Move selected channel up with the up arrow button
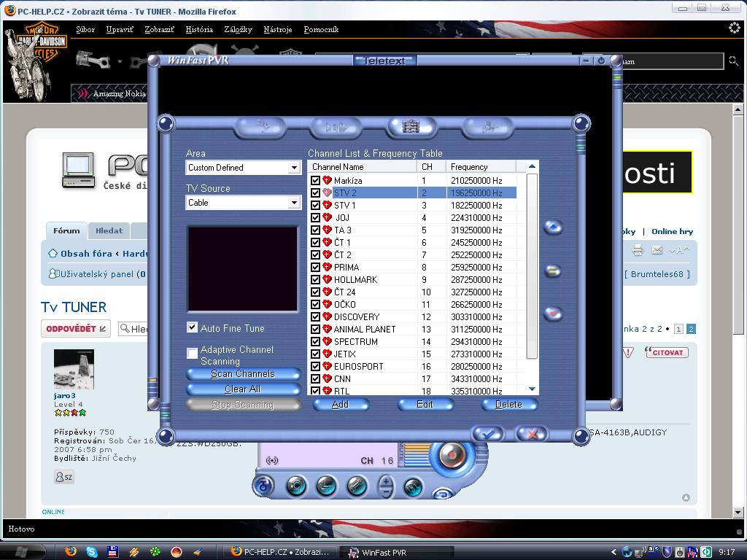This screenshot has height=560, width=747. (553, 227)
